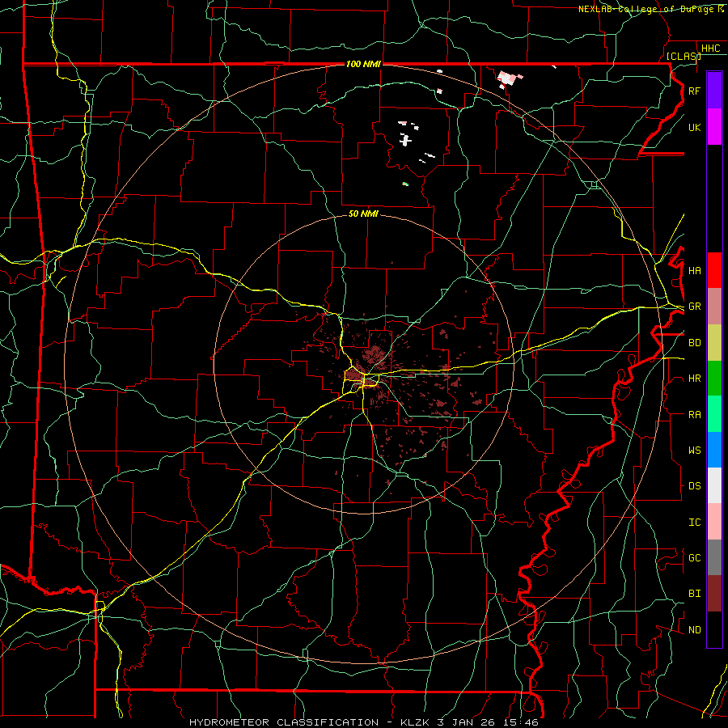Click the white DS legend swatch
Image resolution: width=728 pixels, height=728 pixels.
[714, 485]
